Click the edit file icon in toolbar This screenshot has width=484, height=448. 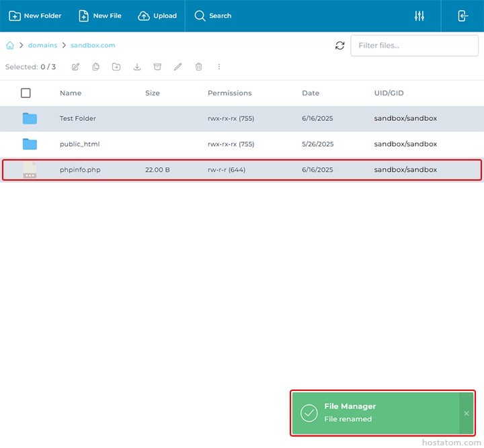tap(75, 66)
